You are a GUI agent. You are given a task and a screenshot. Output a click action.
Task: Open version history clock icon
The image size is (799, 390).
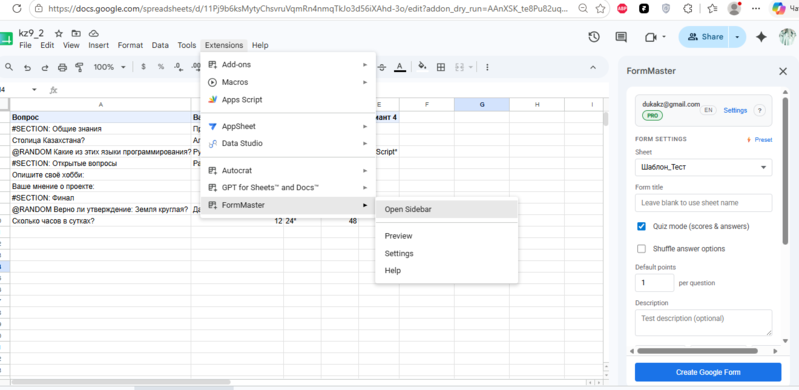click(x=594, y=37)
